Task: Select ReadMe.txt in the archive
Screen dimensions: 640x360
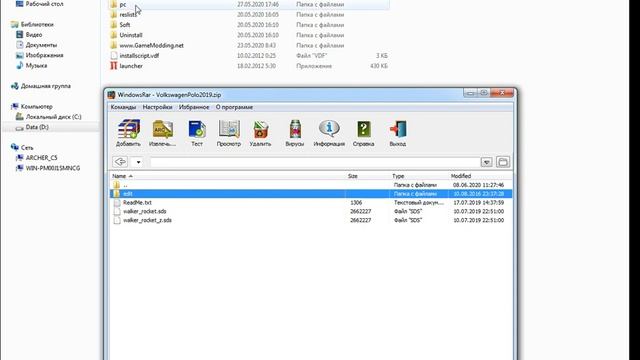Action: pyautogui.click(x=311, y=202)
